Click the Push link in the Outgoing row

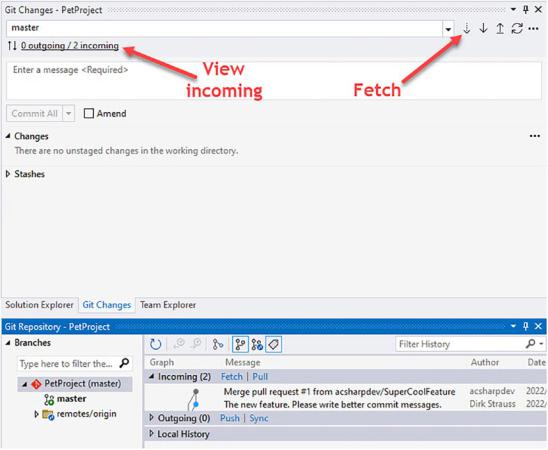coord(230,418)
